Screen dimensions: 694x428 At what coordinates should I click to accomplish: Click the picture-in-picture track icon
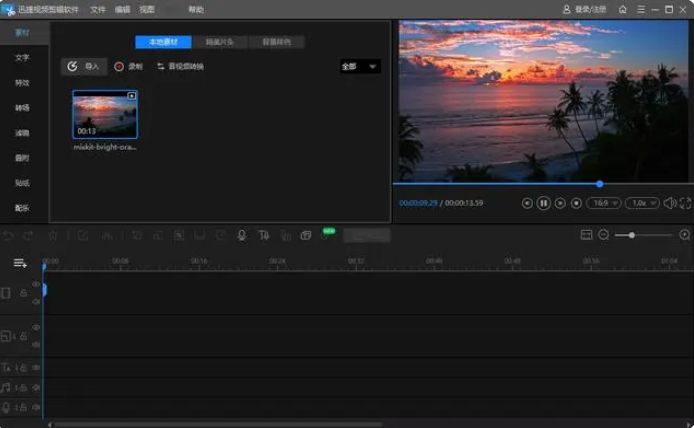point(6,336)
